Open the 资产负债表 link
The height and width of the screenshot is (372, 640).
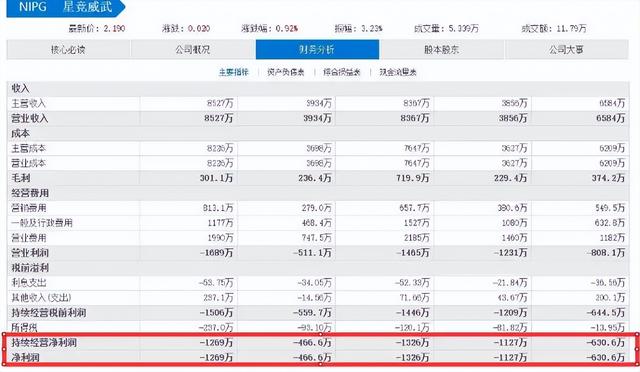[x=286, y=72]
